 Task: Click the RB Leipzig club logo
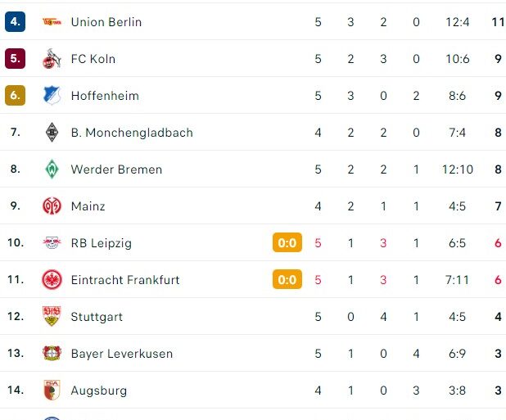click(x=52, y=243)
